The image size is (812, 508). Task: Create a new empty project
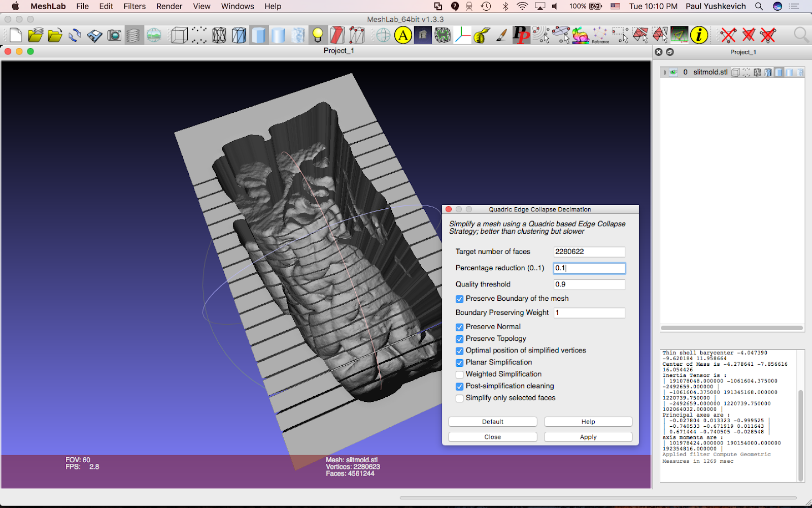[x=16, y=35]
